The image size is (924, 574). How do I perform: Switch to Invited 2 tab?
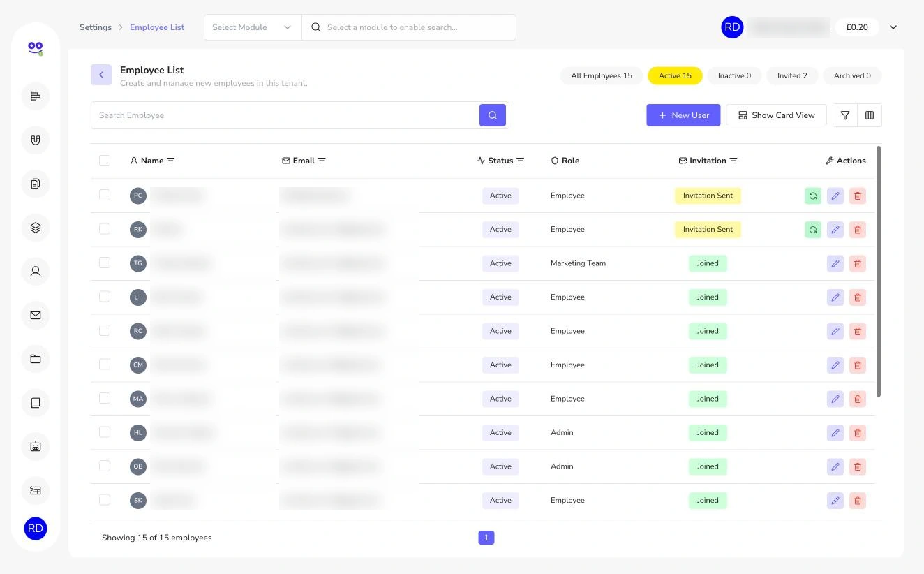coord(792,75)
